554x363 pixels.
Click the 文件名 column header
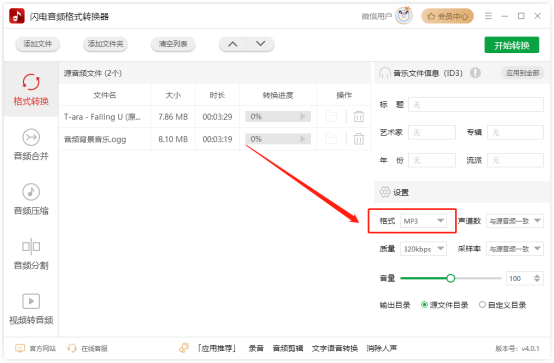105,95
